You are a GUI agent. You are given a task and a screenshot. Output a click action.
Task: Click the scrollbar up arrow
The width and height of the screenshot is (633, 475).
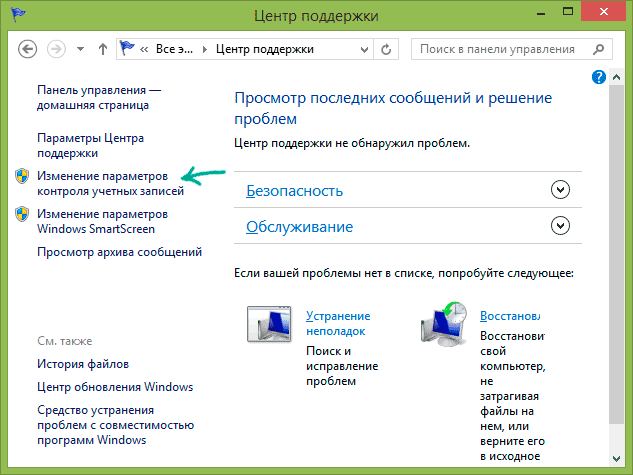pos(616,77)
